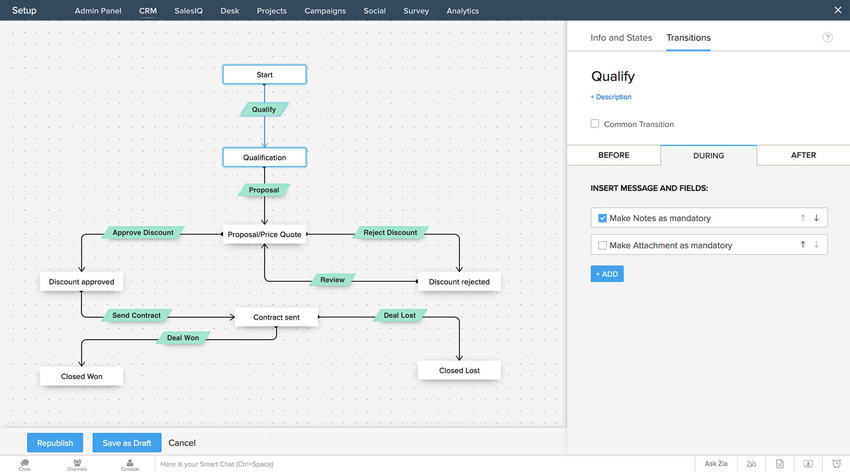Viewport: 850px width, 472px height.
Task: Enable the Common Transition checkbox
Action: point(595,124)
